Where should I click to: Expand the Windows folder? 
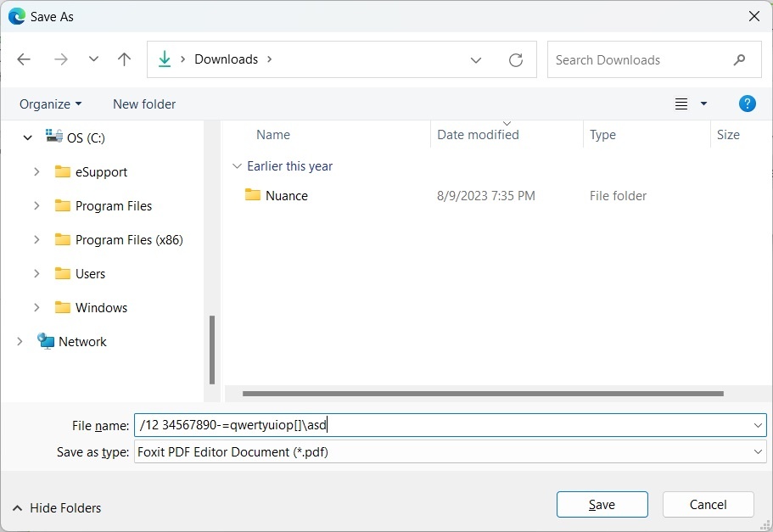point(36,308)
